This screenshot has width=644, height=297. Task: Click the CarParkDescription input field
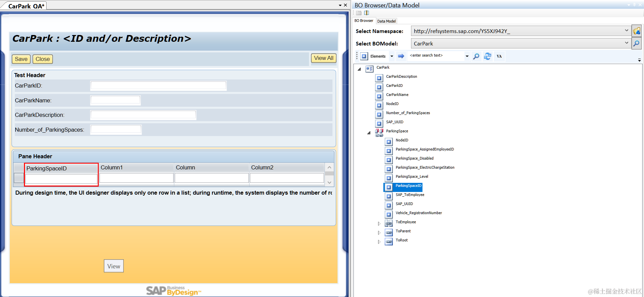click(x=143, y=115)
